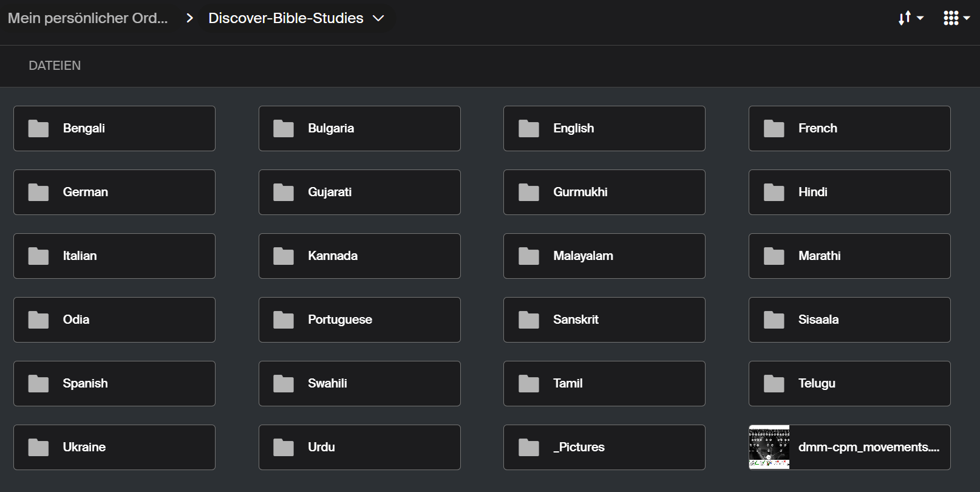Click the Kannada folder icon
This screenshot has height=492, width=980.
point(284,256)
